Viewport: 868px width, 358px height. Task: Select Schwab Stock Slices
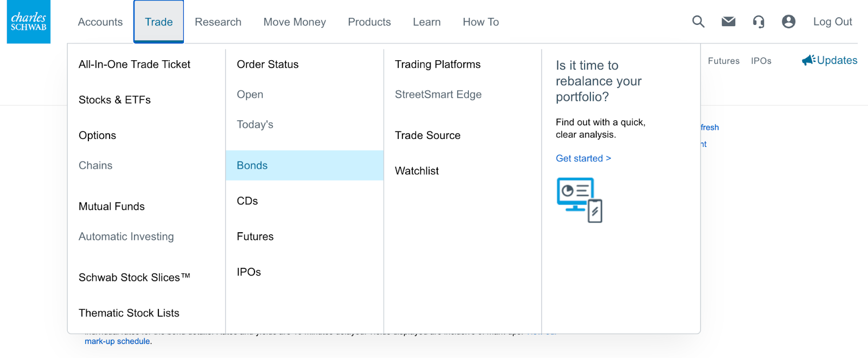(135, 278)
